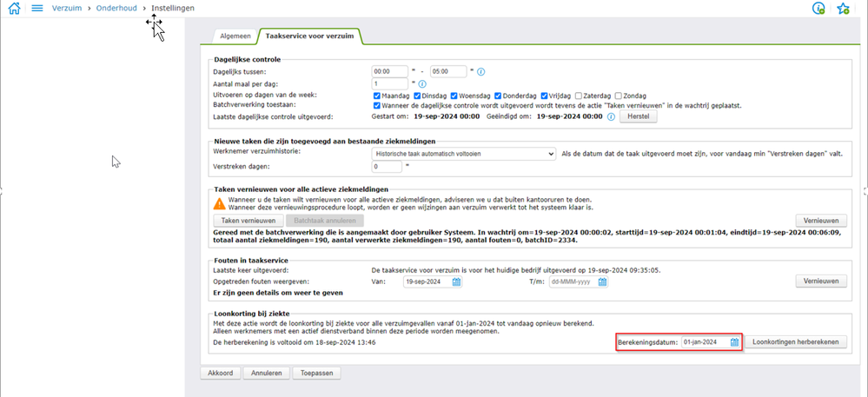
Task: Show info next to 'Geëindigd om' time
Action: point(611,116)
